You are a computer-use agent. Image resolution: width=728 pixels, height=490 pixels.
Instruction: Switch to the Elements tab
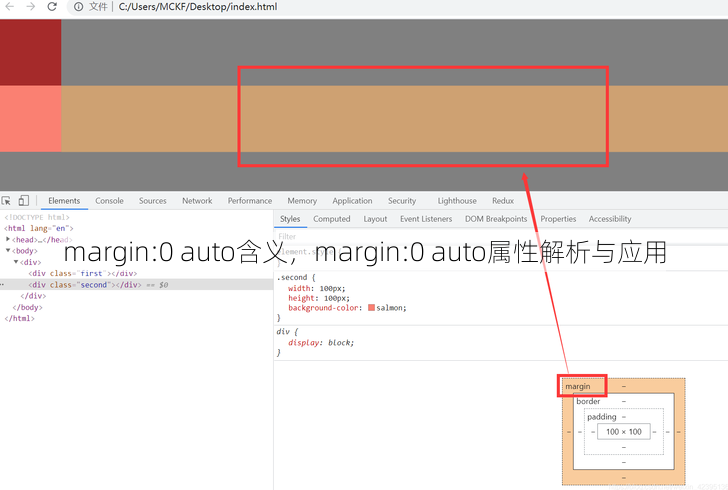pos(64,201)
